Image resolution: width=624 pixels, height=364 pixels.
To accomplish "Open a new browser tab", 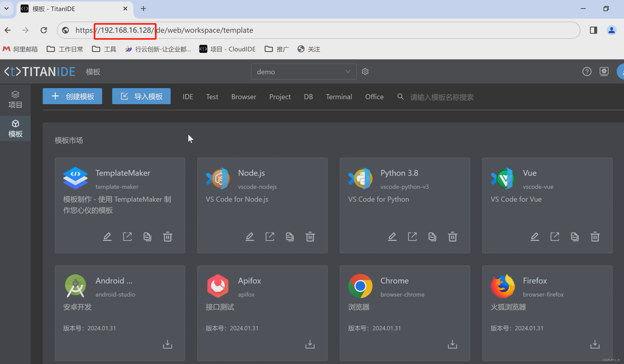I will point(143,9).
